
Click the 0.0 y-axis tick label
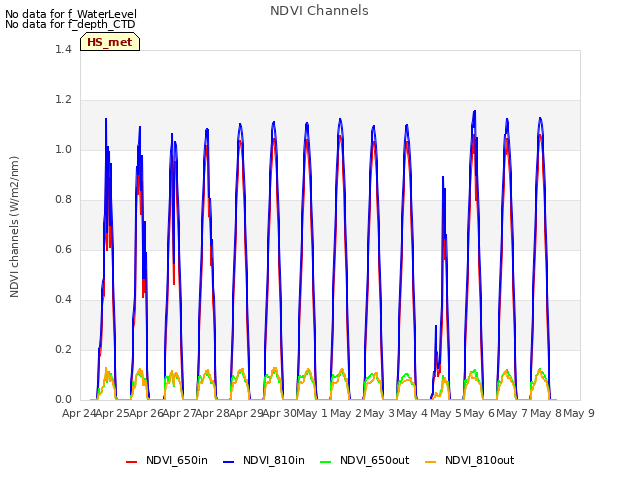(x=63, y=400)
